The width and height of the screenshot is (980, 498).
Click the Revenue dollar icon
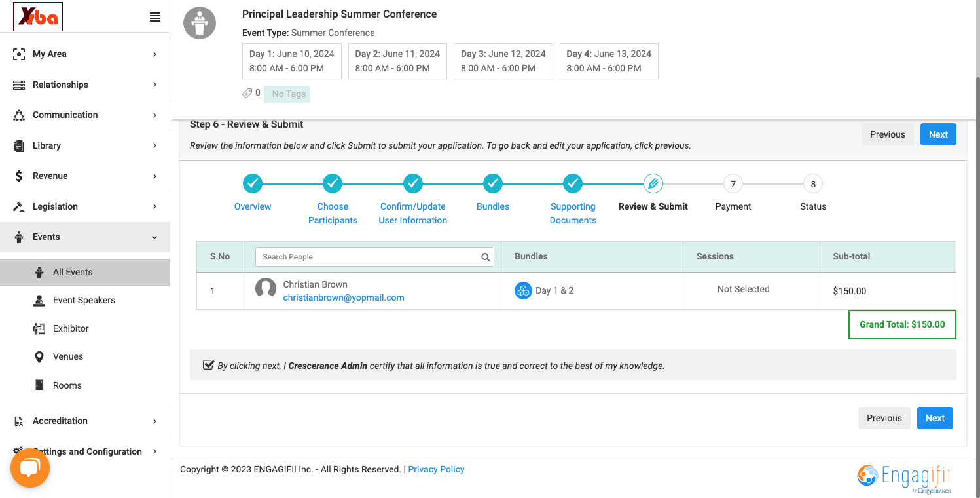19,176
